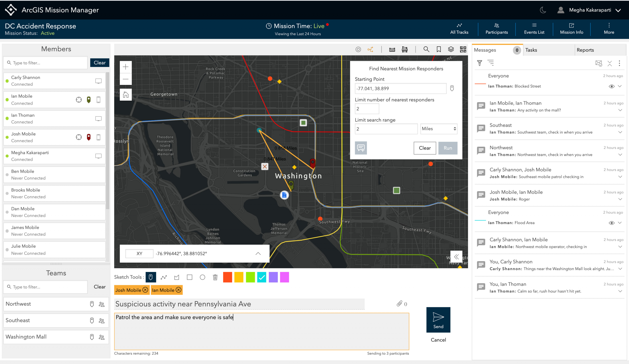This screenshot has width=629, height=364.
Task: Delete sketches with the trash icon
Action: (215, 277)
